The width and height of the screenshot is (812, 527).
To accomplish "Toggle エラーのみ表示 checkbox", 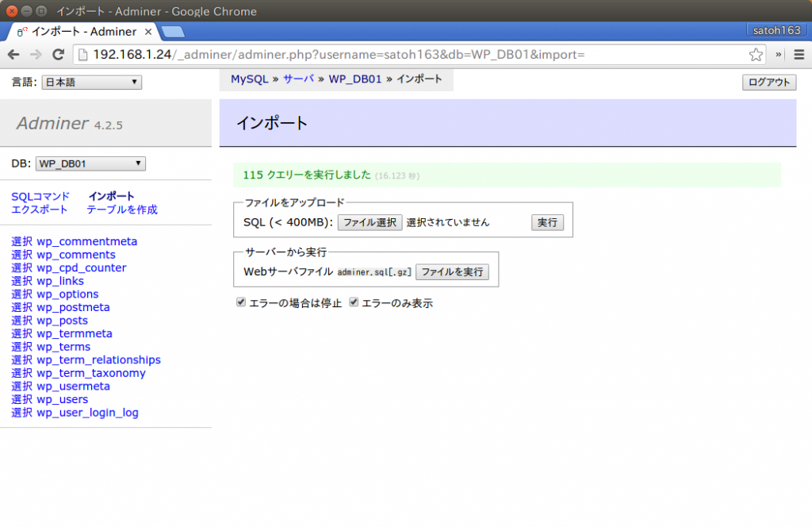I will click(x=354, y=302).
